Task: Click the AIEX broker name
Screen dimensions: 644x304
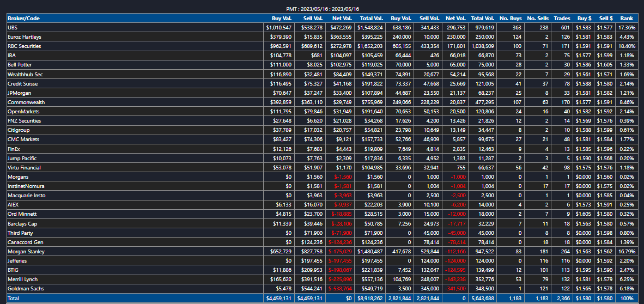Action: [x=13, y=205]
